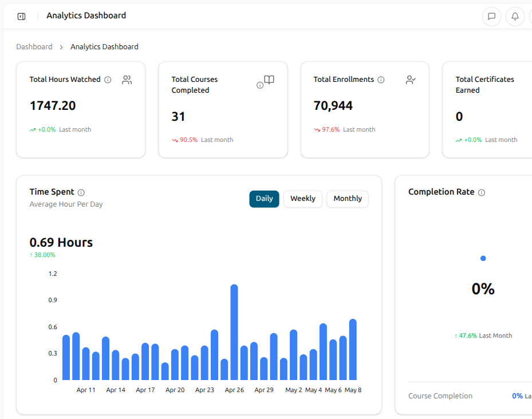Click info icon beside Time Spent
Viewport: 532px width, 419px height.
coord(81,192)
